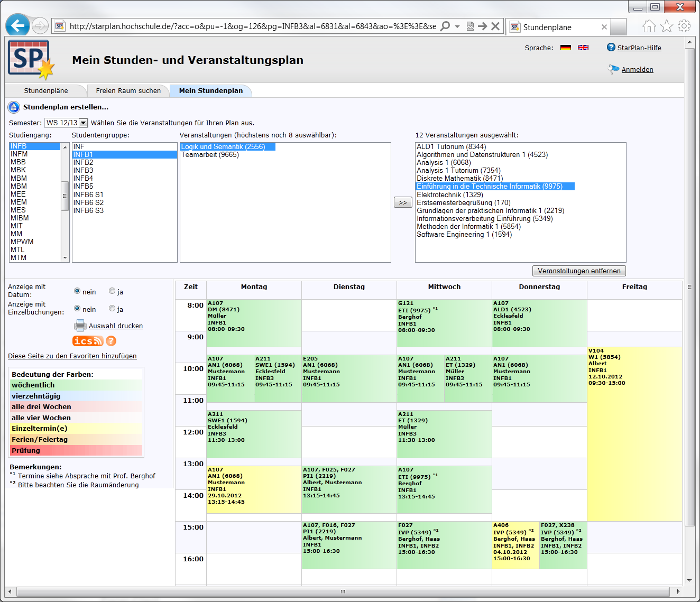Click Wednesday IVP (5349) 15:00 entry
Screen dimensions: 700x602
444,545
